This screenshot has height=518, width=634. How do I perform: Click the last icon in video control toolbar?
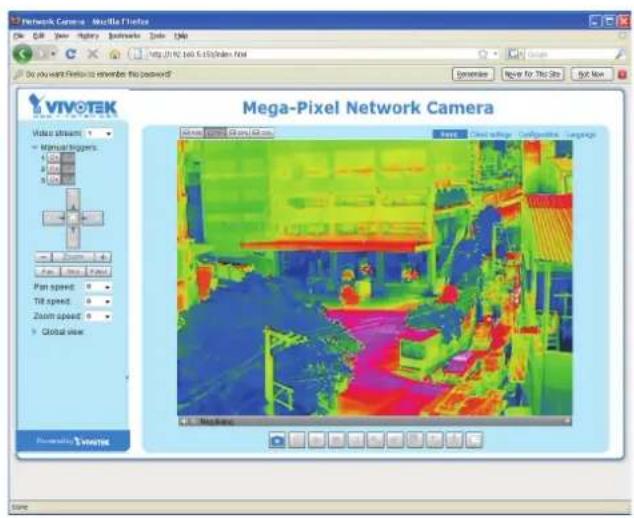click(x=474, y=440)
